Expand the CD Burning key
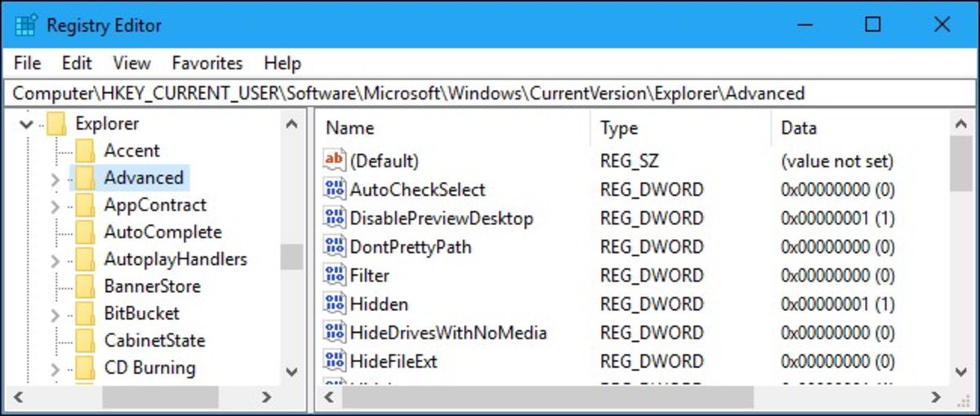Image resolution: width=980 pixels, height=416 pixels. coord(56,370)
